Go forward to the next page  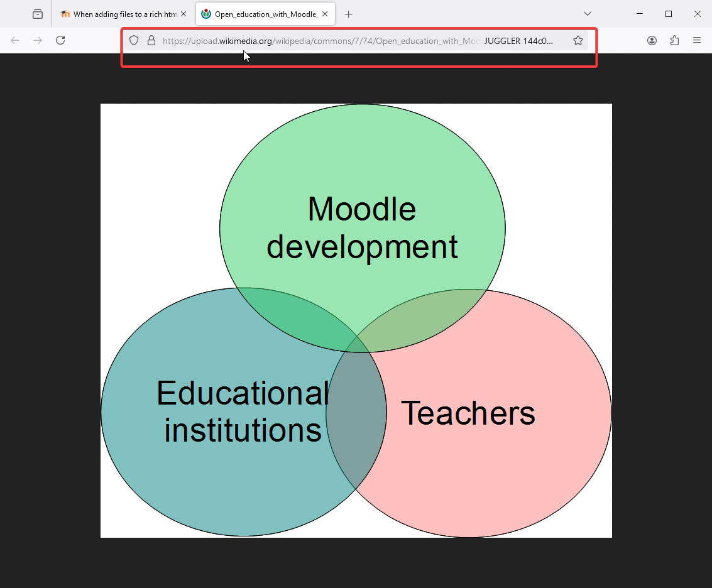pyautogui.click(x=38, y=40)
